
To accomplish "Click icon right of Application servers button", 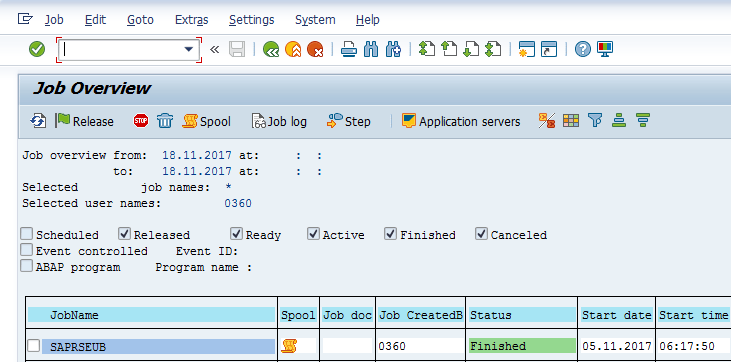I will point(547,121).
